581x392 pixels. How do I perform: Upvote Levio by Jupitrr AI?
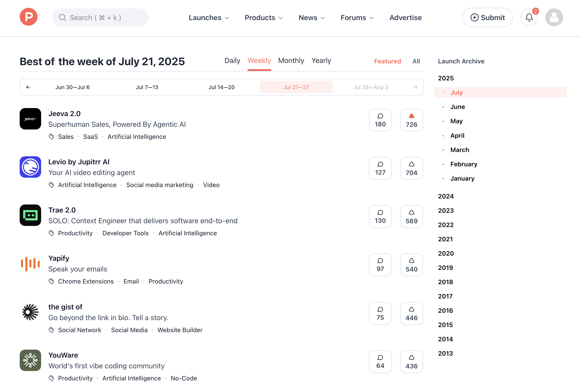411,168
